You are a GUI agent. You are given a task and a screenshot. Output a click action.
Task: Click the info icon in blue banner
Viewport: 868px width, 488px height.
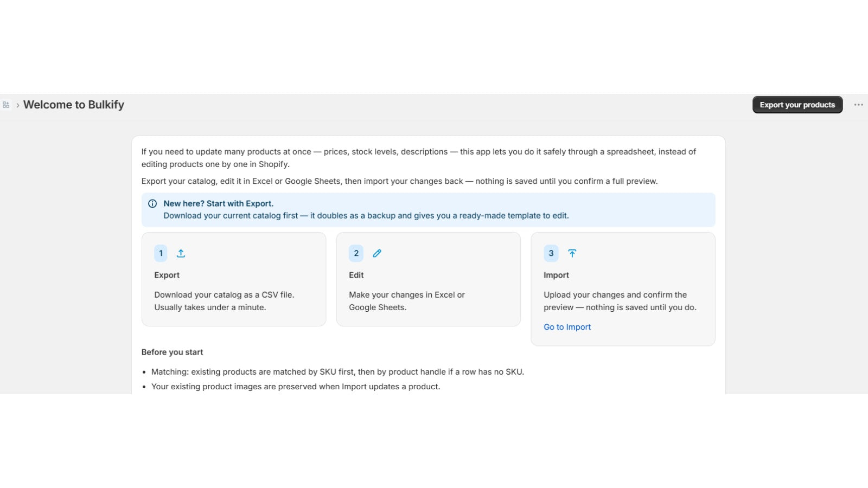click(x=152, y=204)
